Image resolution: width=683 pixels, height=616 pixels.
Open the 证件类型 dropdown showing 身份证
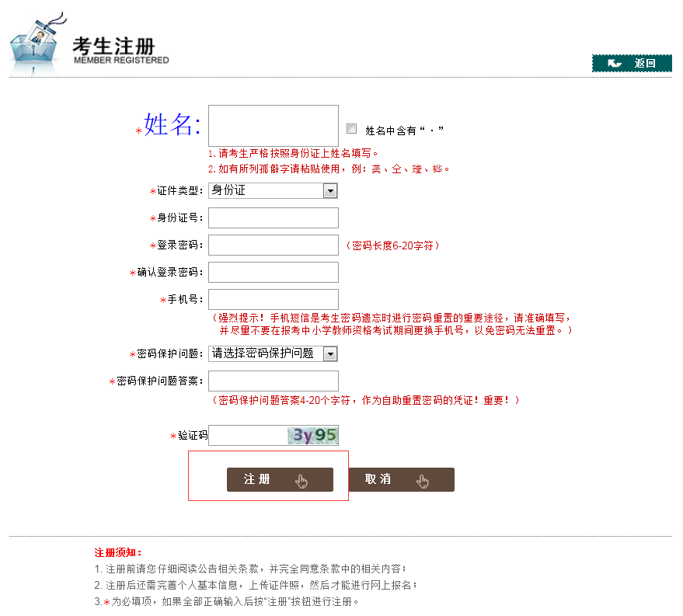coord(272,190)
